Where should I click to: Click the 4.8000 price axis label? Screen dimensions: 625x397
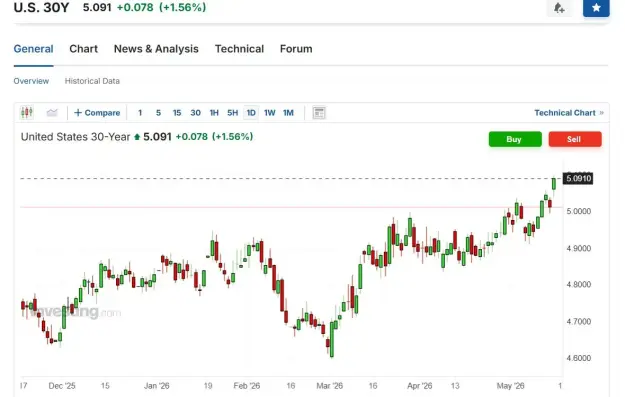pos(578,285)
